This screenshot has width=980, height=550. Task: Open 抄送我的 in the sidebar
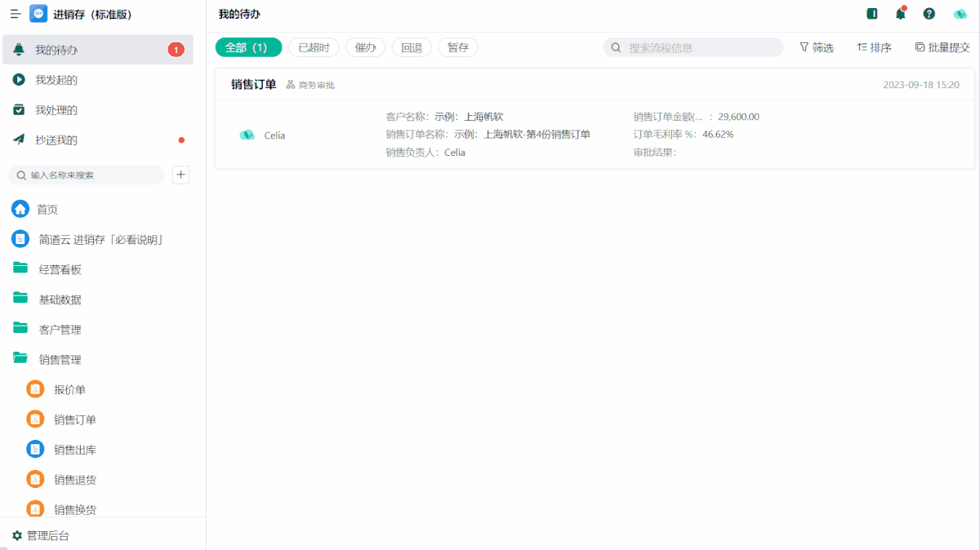coord(98,140)
